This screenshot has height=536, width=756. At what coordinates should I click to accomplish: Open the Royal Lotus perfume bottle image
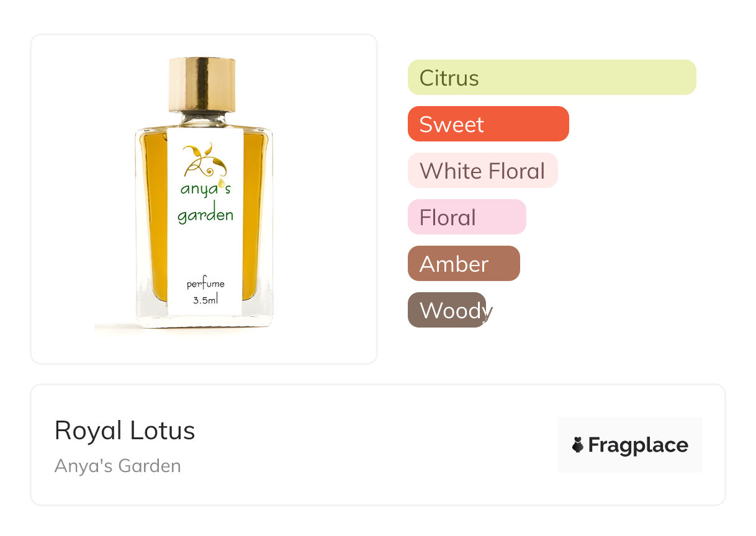[x=204, y=194]
